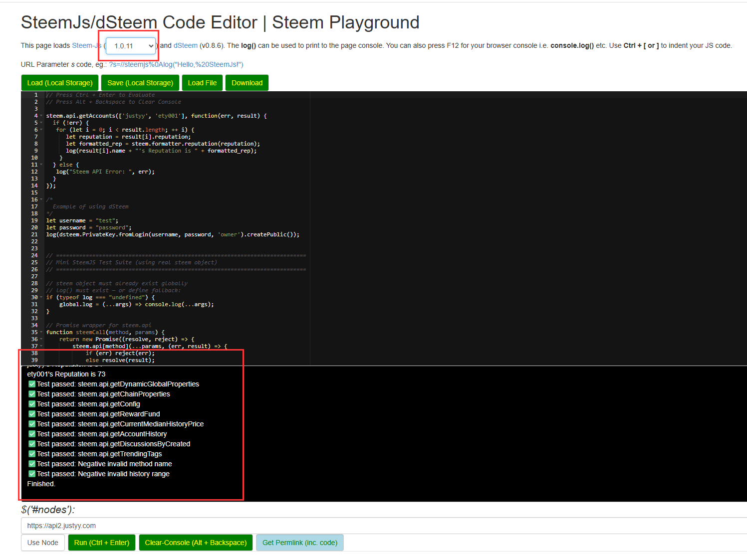Viewport: 747px width, 560px height.
Task: Run the code with Run (Ctrl + Enter)
Action: (x=102, y=543)
